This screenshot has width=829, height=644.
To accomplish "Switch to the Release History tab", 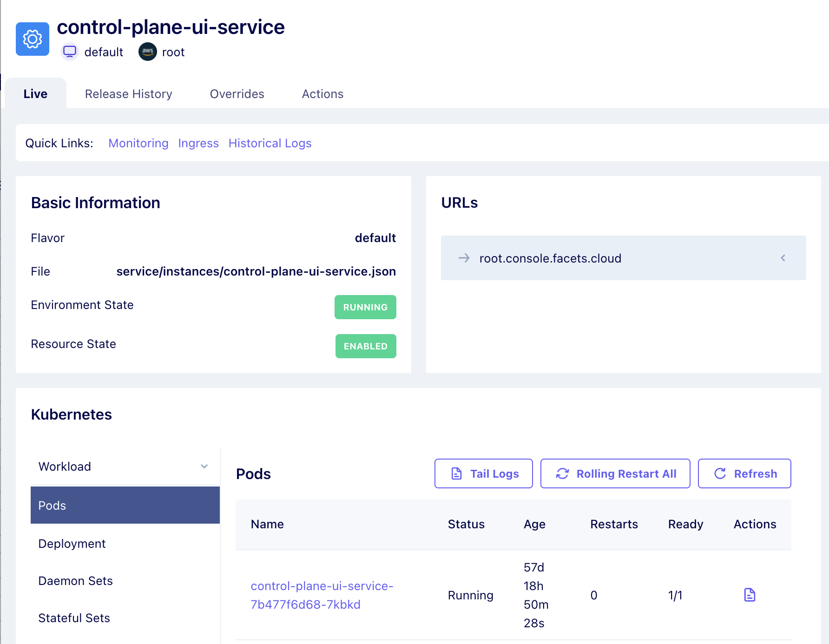I will click(129, 94).
